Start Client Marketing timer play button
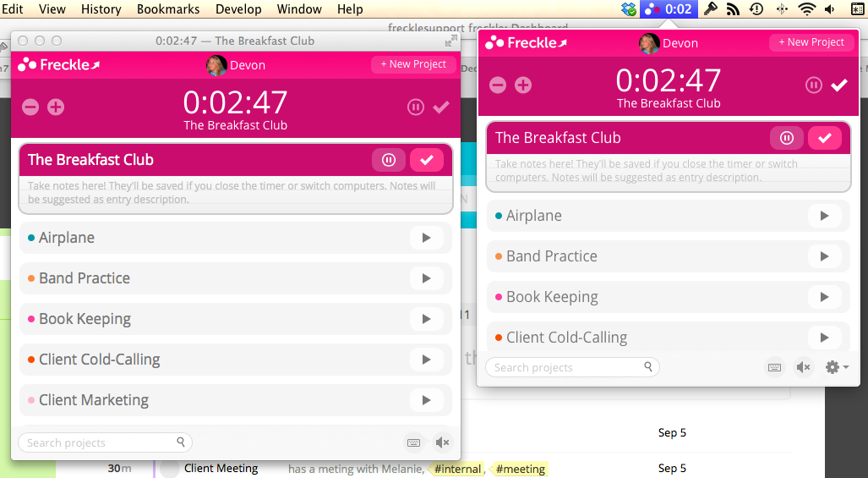868x478 pixels. (x=426, y=400)
